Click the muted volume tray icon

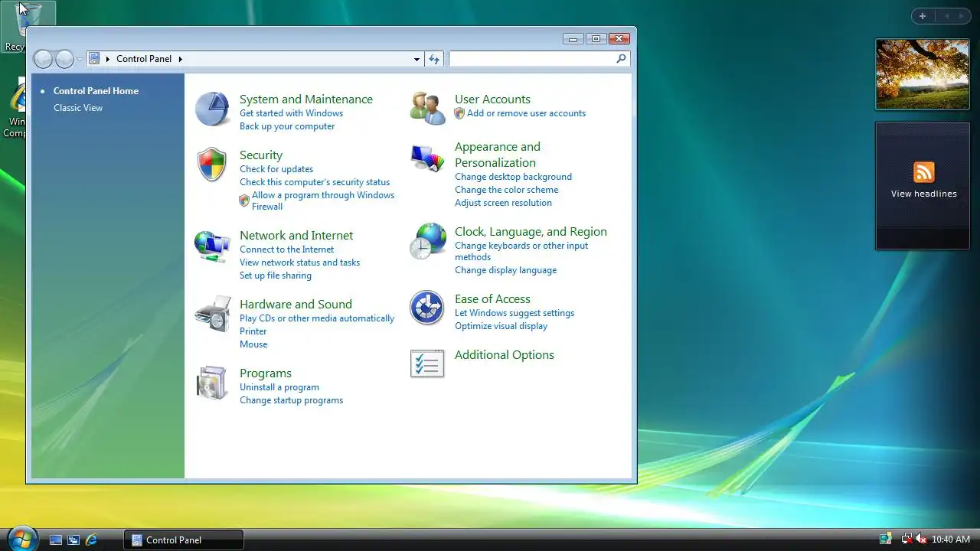[x=920, y=540]
